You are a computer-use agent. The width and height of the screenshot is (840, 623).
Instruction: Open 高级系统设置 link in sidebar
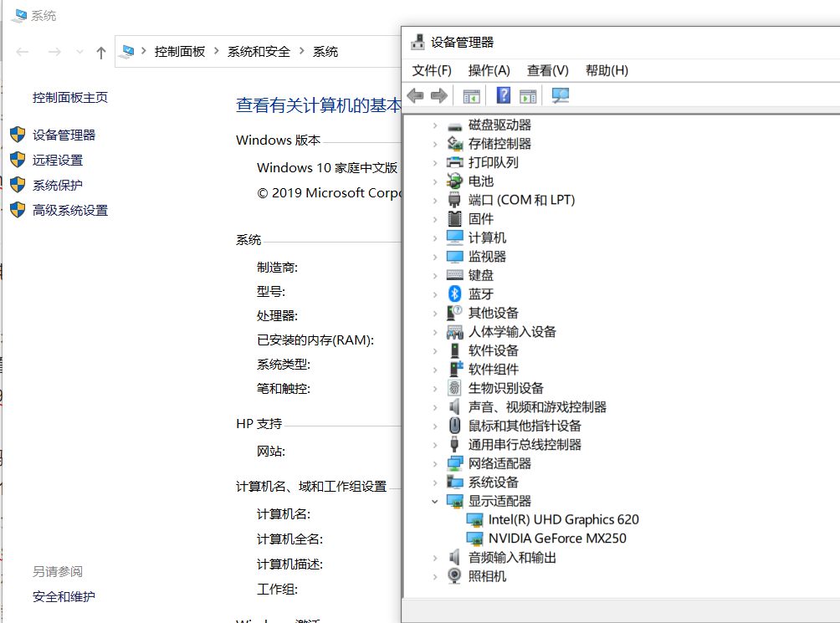[x=70, y=211]
